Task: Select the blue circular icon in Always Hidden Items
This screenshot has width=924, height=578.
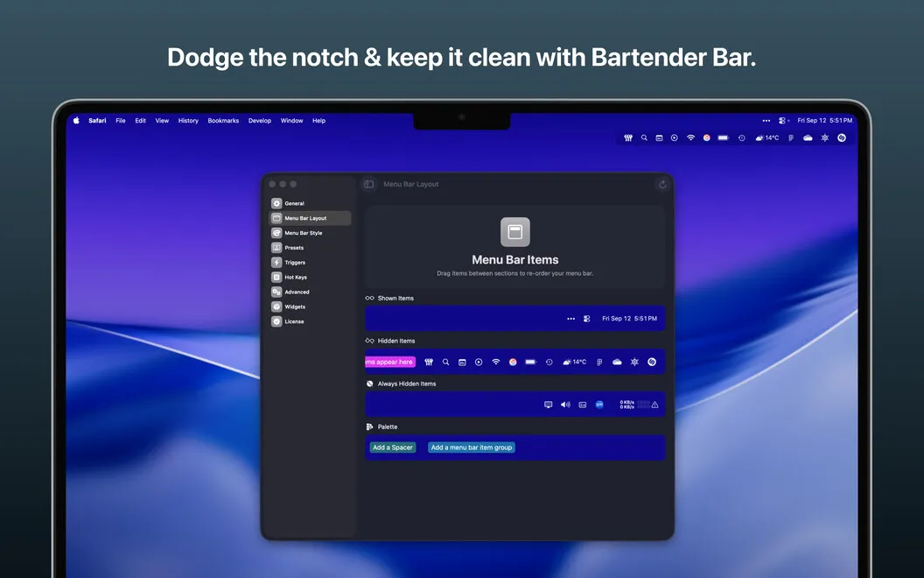Action: point(599,405)
